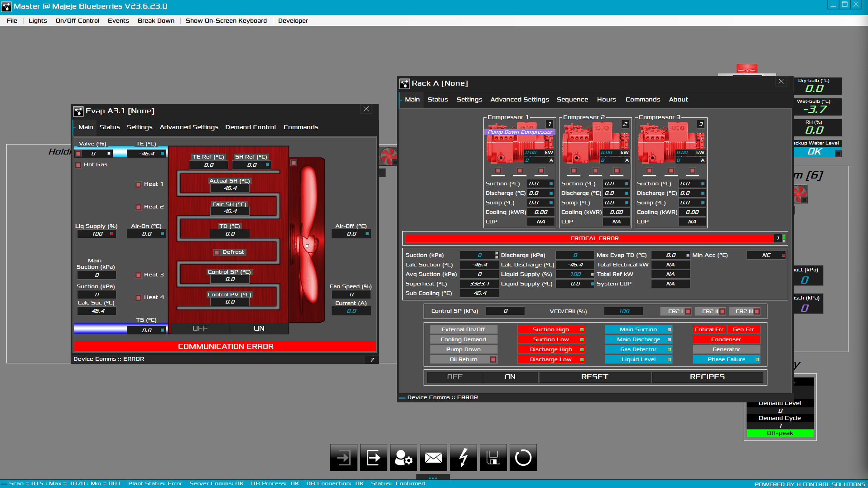
Task: Click the red fan icon under m [6]
Action: coord(800,195)
